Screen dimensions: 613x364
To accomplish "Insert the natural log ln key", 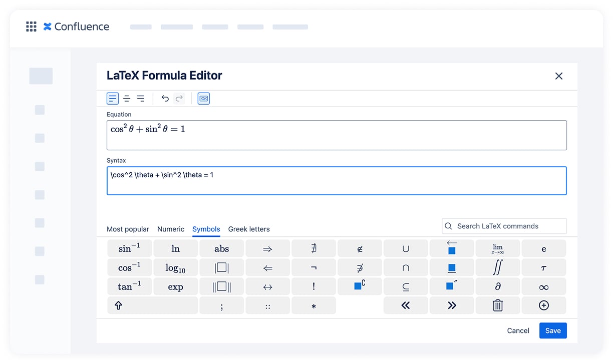I will pyautogui.click(x=175, y=248).
